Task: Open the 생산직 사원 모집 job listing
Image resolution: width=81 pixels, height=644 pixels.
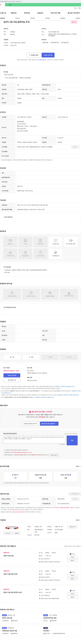Action: pyautogui.click(x=9, y=556)
